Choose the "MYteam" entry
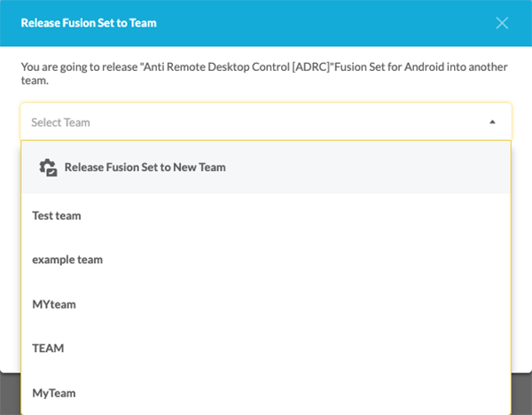This screenshot has width=532, height=415. click(x=54, y=304)
